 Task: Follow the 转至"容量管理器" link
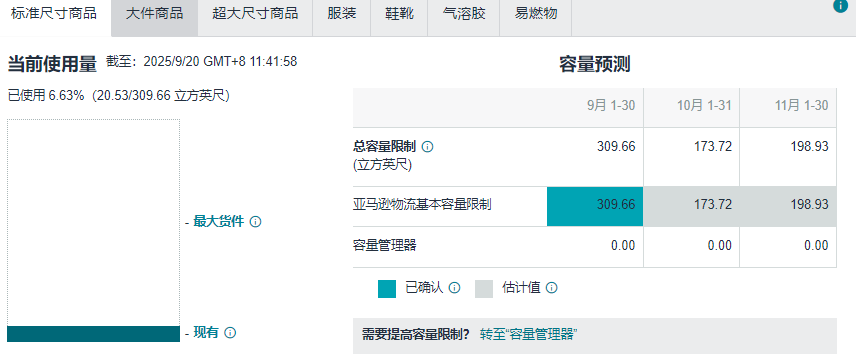[529, 335]
